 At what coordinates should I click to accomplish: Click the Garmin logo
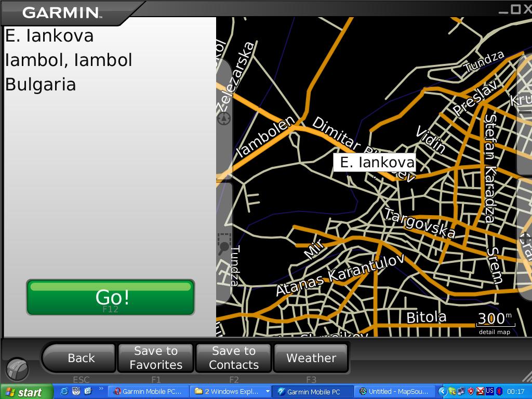pyautogui.click(x=62, y=13)
